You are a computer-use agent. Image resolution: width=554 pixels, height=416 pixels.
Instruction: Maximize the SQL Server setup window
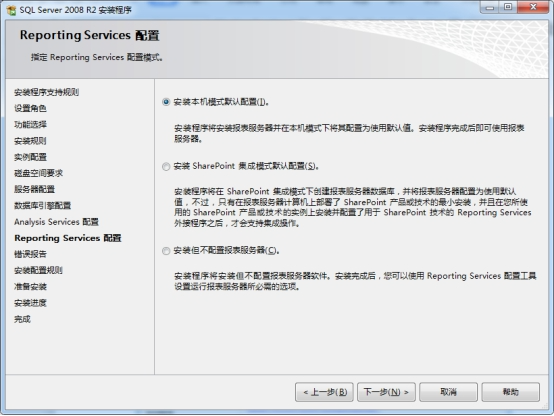pos(508,7)
